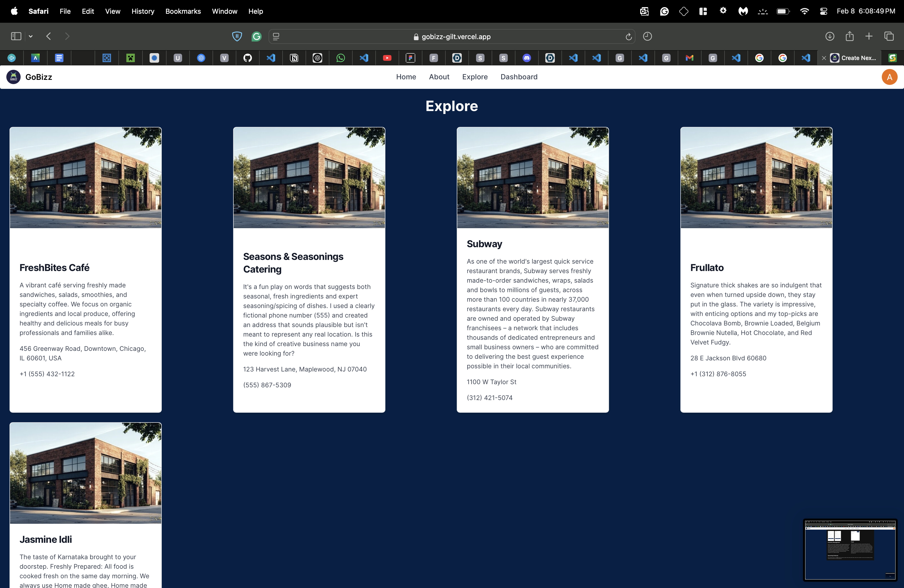
Task: Expand the sidebar tab group dropdown arrow
Action: pos(31,36)
